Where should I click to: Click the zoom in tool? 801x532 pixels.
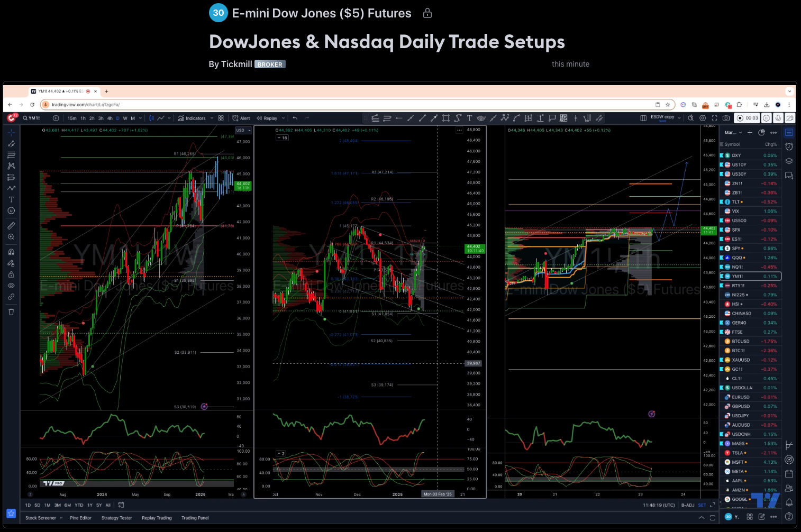tap(11, 237)
